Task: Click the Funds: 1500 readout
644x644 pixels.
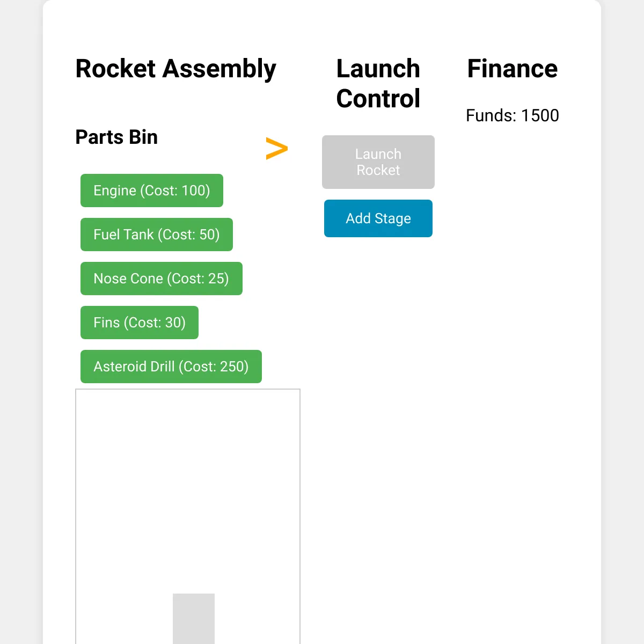Action: coord(513,115)
